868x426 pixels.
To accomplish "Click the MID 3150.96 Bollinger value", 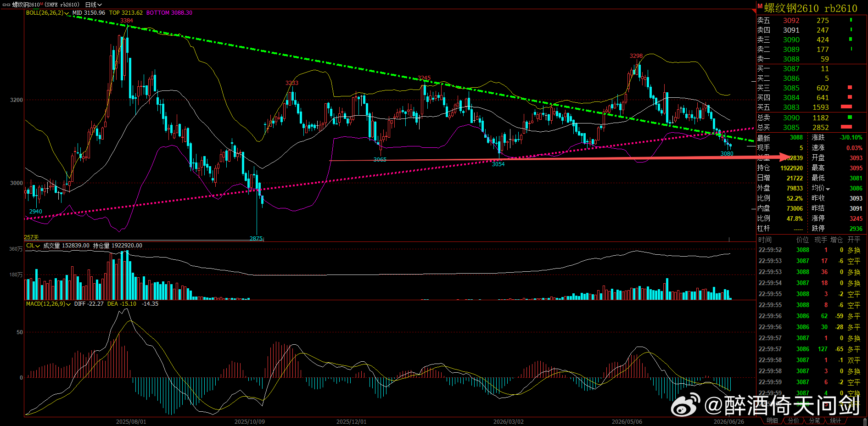I will coord(89,13).
